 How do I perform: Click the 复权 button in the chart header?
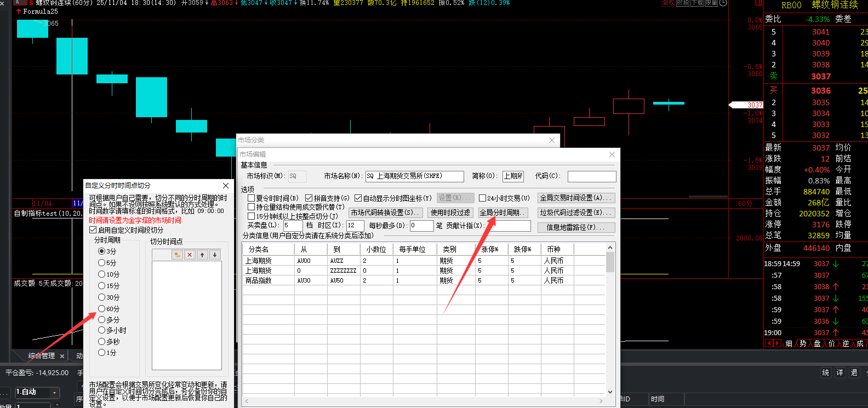tap(668, 3)
